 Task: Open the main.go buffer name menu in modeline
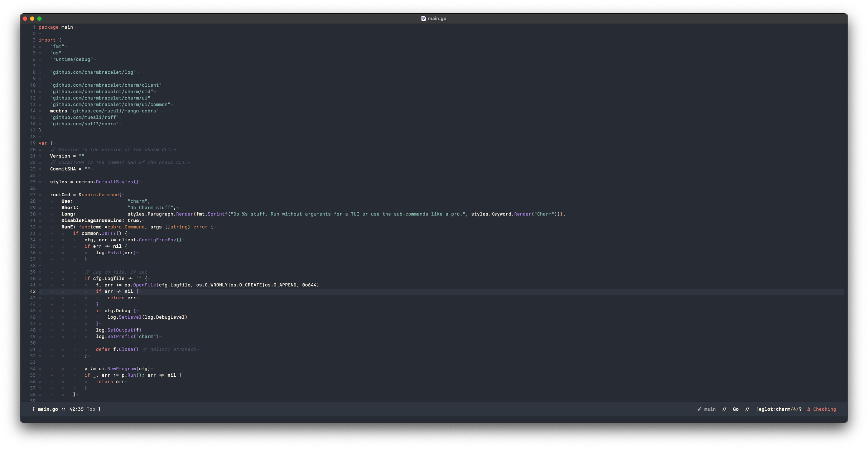click(x=48, y=409)
